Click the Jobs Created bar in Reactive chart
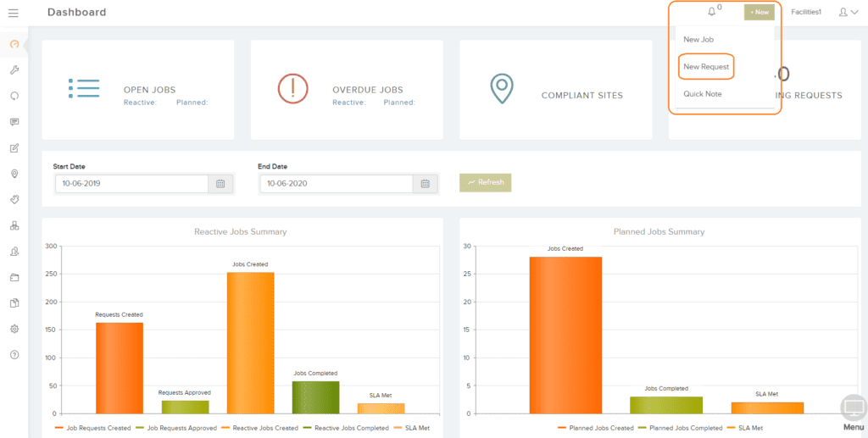 (250, 343)
